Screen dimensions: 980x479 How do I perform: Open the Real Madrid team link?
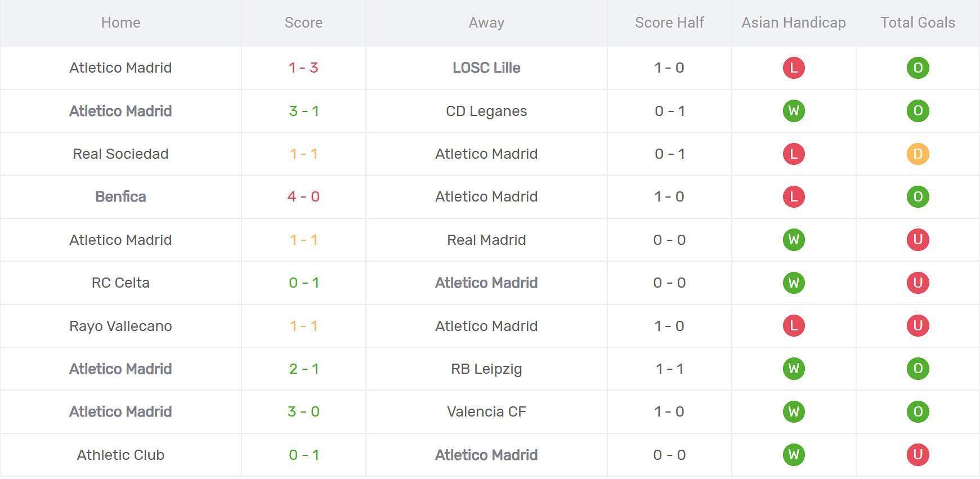click(486, 240)
